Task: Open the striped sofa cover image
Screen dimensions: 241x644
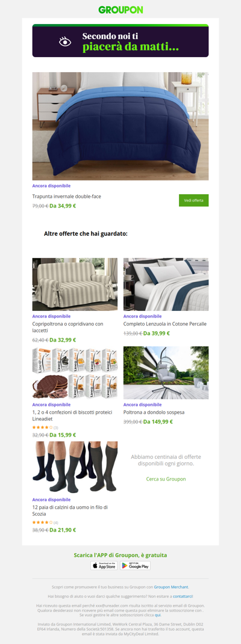Action: 75,284
